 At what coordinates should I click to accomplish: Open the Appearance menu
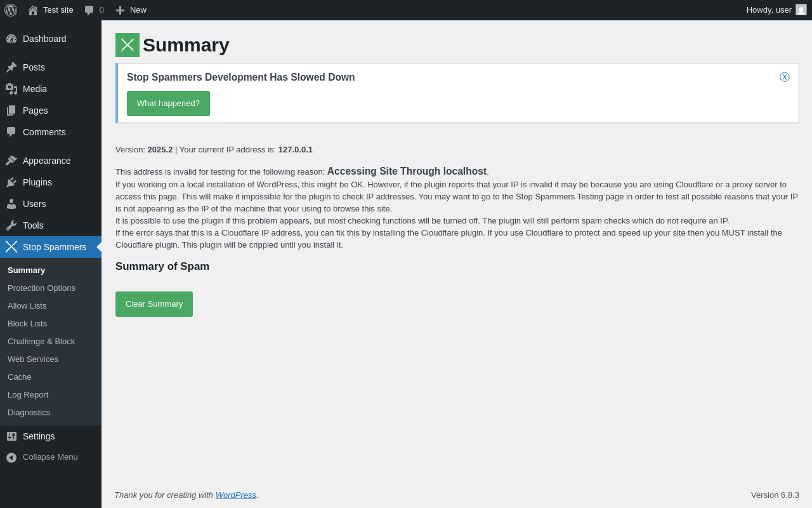[46, 161]
